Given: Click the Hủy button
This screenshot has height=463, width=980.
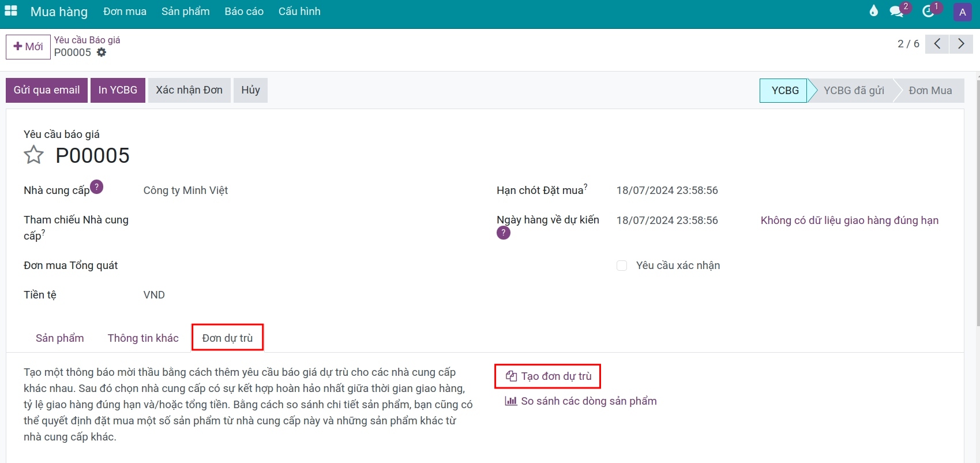Looking at the screenshot, I should pyautogui.click(x=250, y=90).
